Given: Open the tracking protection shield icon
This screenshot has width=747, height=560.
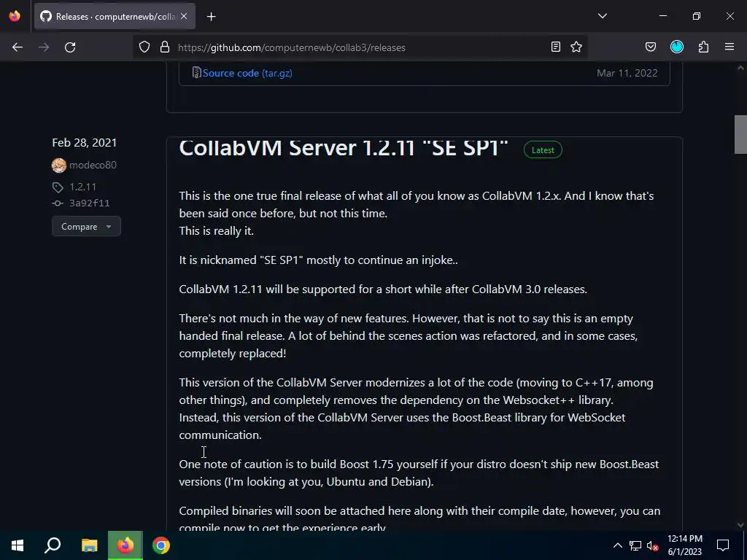Looking at the screenshot, I should point(144,47).
